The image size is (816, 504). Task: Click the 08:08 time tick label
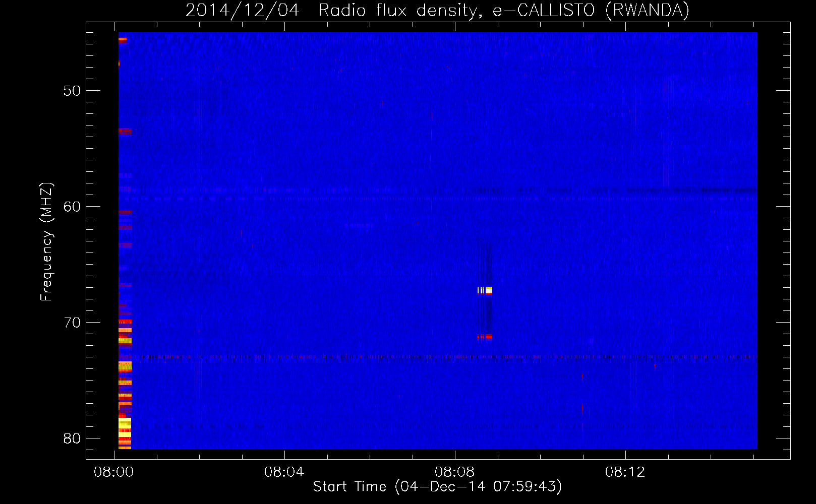tap(455, 472)
